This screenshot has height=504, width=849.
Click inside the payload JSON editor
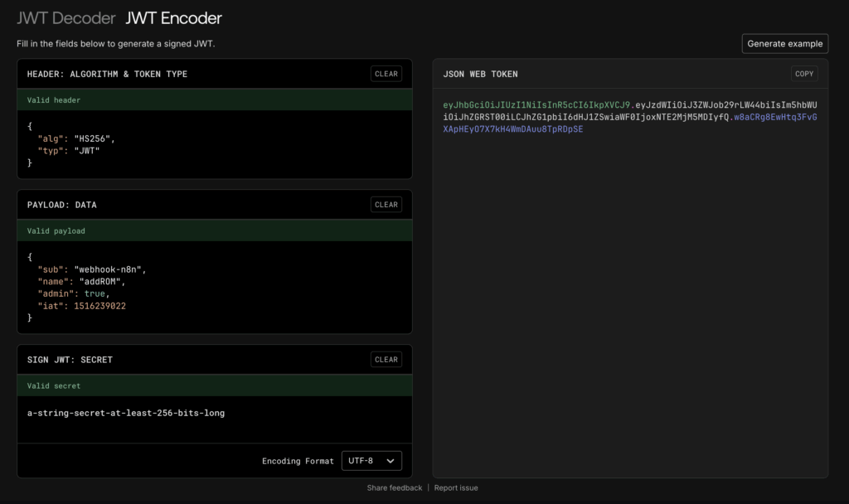coord(215,287)
